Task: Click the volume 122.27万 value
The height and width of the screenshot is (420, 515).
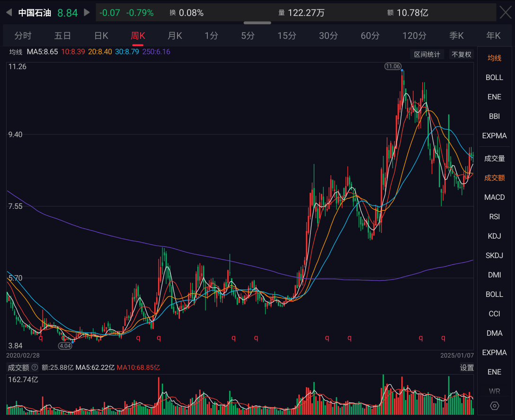Action: point(306,13)
